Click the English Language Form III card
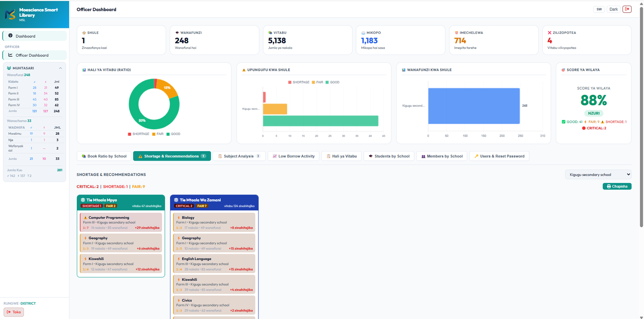Image resolution: width=644 pixels, height=319 pixels. click(214, 264)
